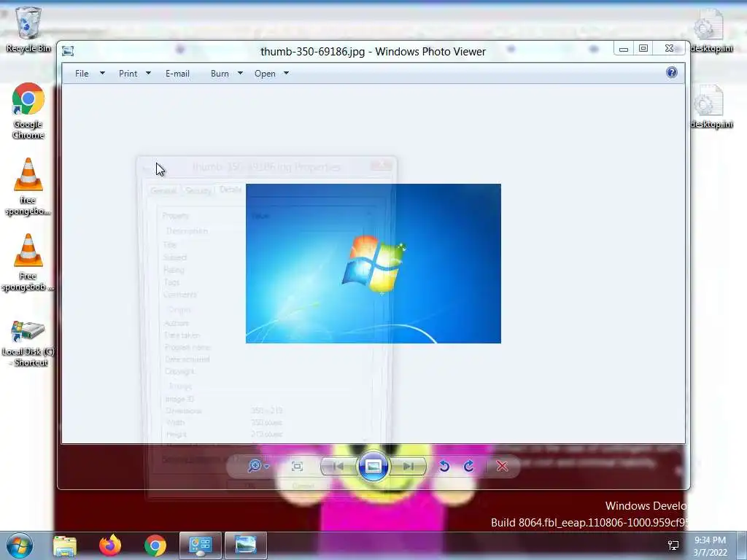Expand the Open dropdown arrow
Image resolution: width=747 pixels, height=560 pixels.
286,74
